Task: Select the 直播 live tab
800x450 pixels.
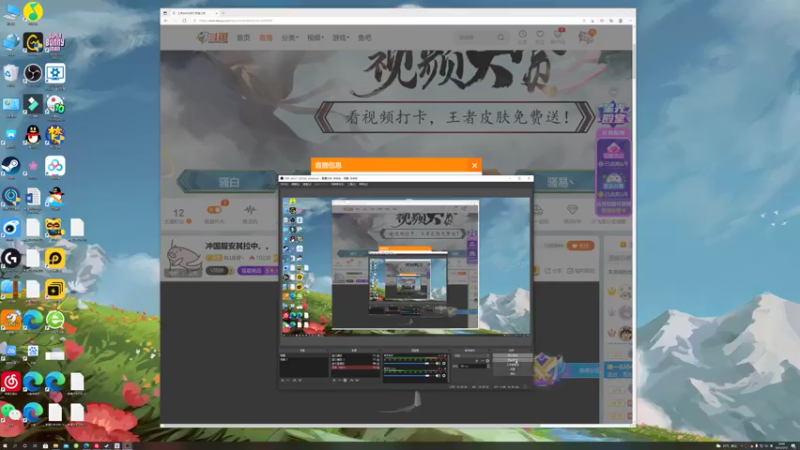Action: click(266, 38)
